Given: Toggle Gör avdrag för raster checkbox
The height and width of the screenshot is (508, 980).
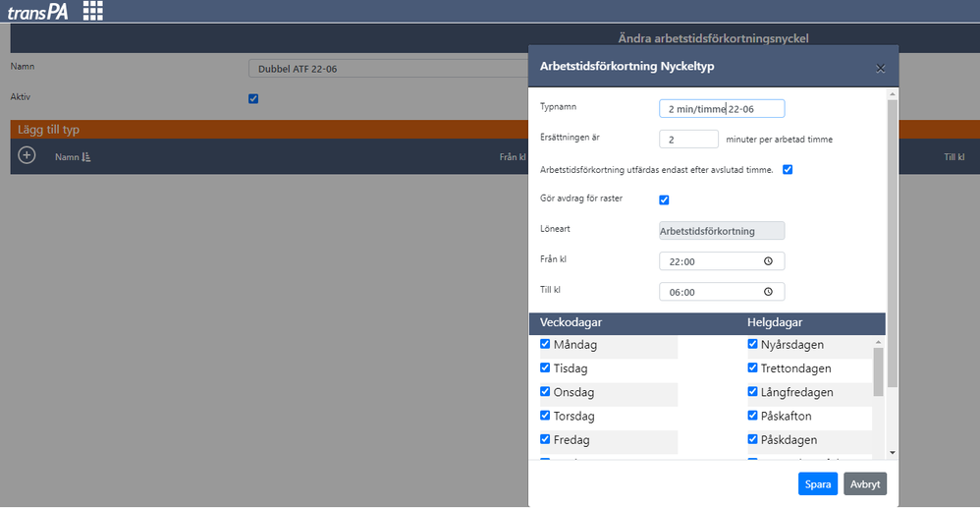Looking at the screenshot, I should [665, 200].
